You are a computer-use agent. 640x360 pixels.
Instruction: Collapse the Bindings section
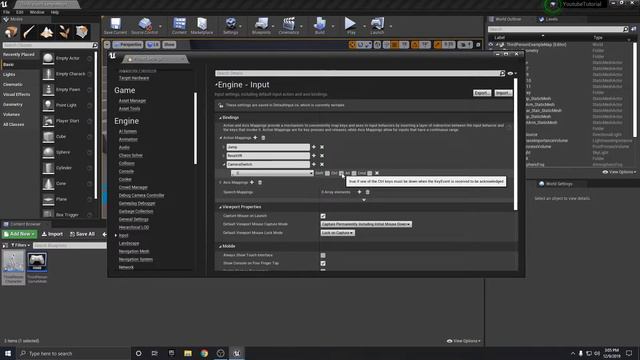(220, 118)
